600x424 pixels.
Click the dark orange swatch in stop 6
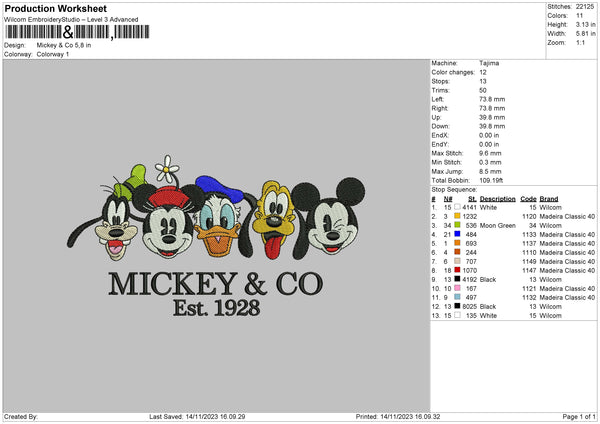pos(457,252)
